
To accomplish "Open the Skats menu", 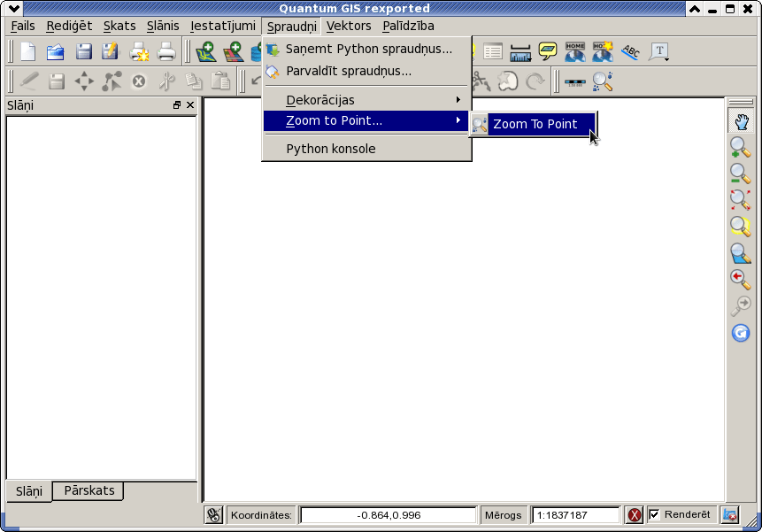I will point(119,26).
